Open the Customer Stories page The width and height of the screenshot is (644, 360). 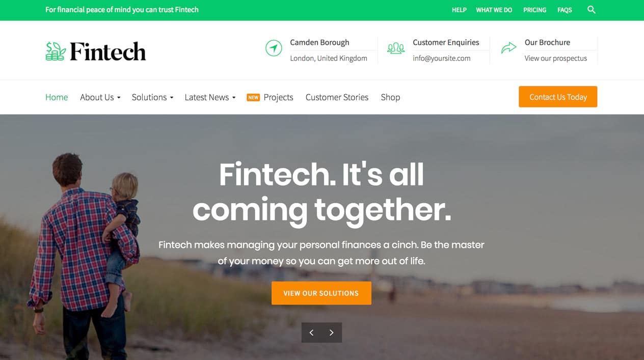coord(337,97)
